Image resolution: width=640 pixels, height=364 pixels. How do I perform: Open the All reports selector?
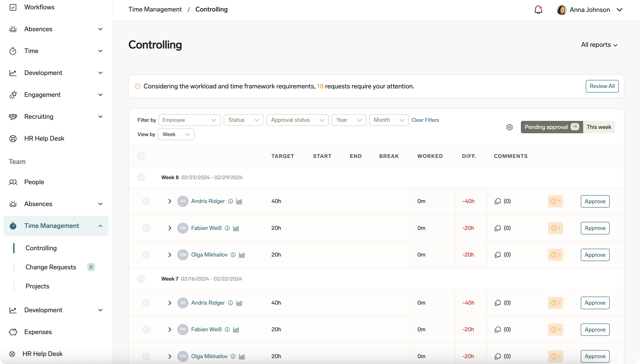click(599, 45)
